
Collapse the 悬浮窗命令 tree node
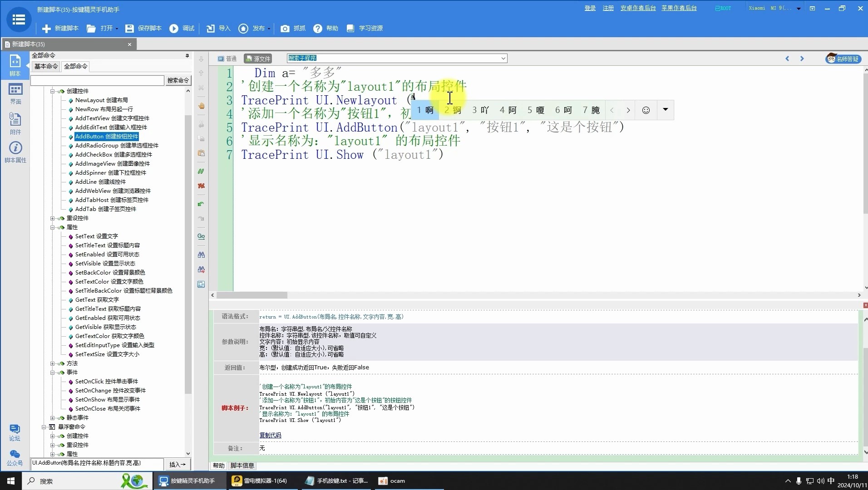44,427
